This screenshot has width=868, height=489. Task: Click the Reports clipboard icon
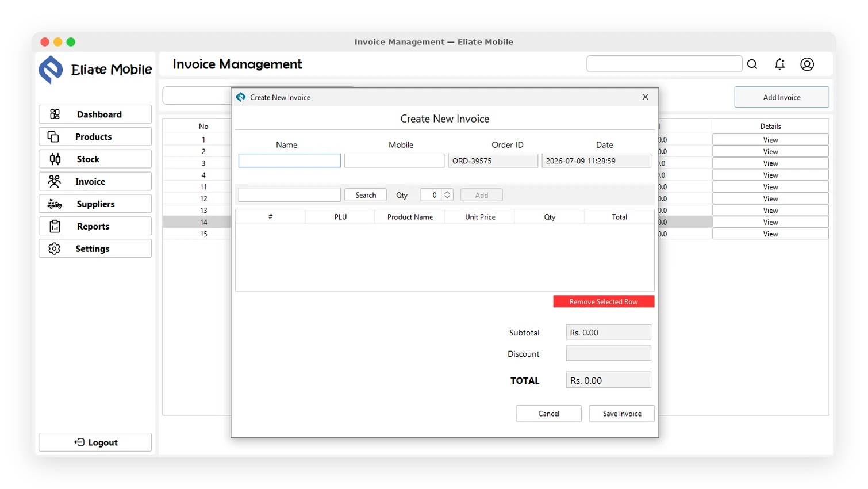coord(55,227)
